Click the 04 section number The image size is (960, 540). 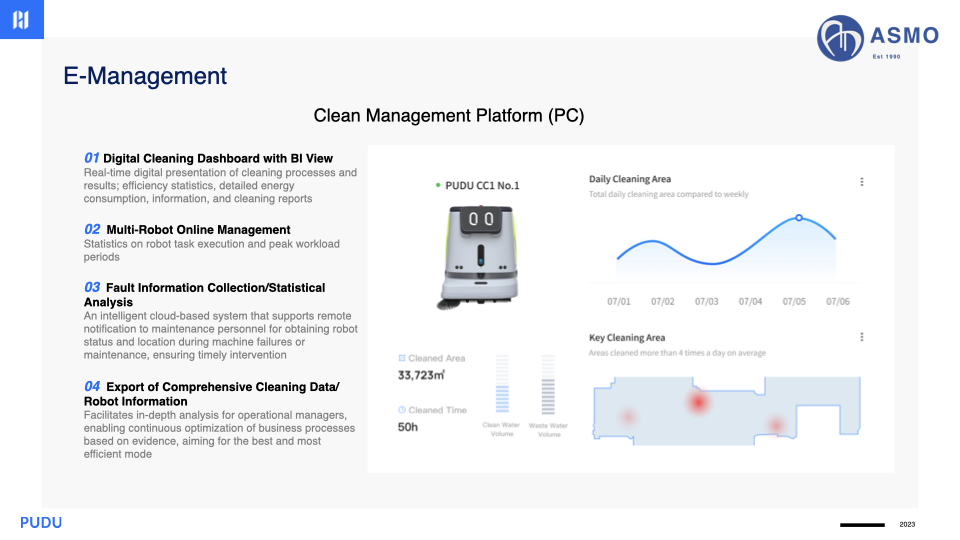tap(92, 386)
